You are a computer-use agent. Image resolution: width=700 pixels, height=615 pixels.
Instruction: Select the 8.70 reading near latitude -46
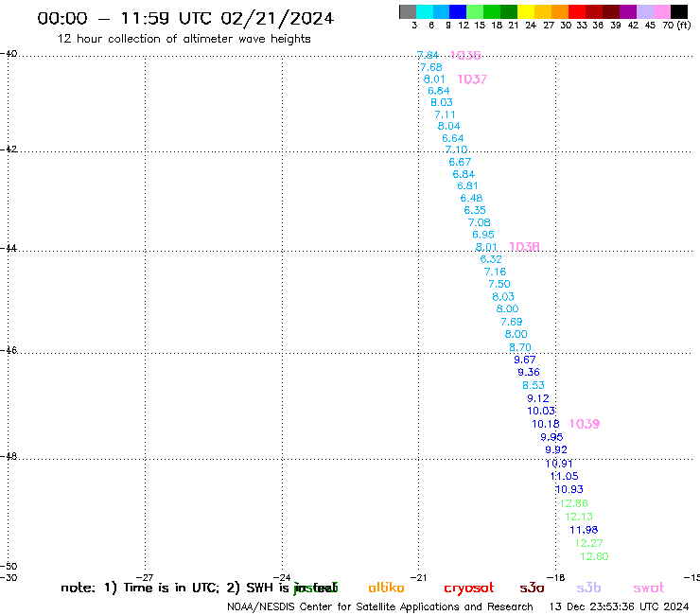tap(520, 347)
